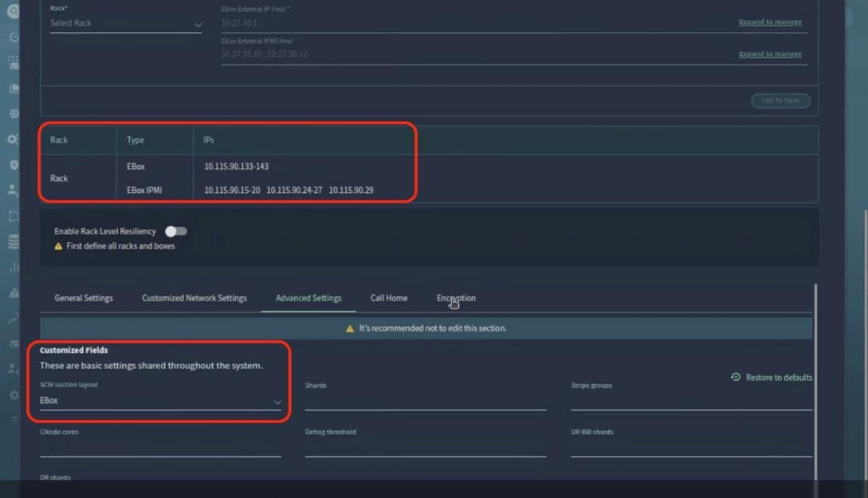Open the shield security icon in the sidebar
Image resolution: width=868 pixels, height=498 pixels.
[x=11, y=163]
